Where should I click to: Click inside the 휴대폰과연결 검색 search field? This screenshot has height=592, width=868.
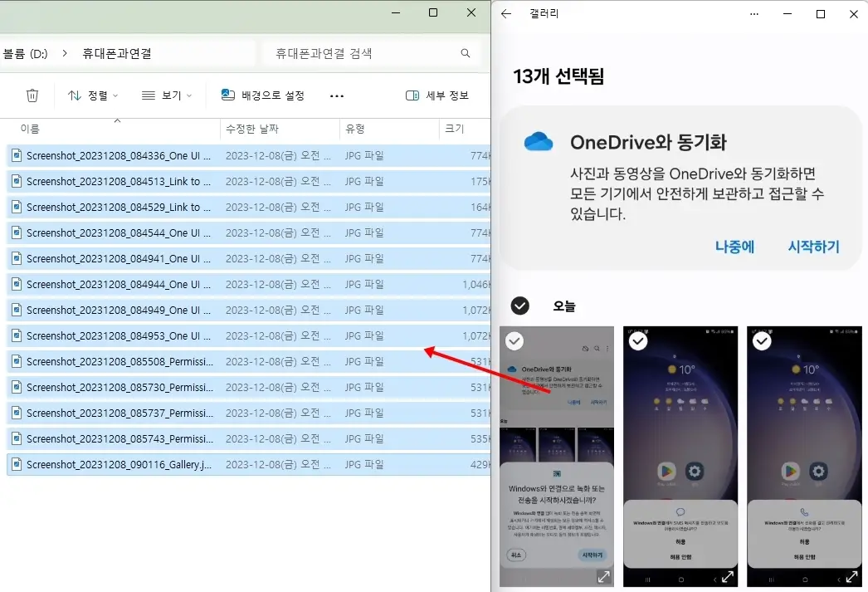tap(357, 52)
